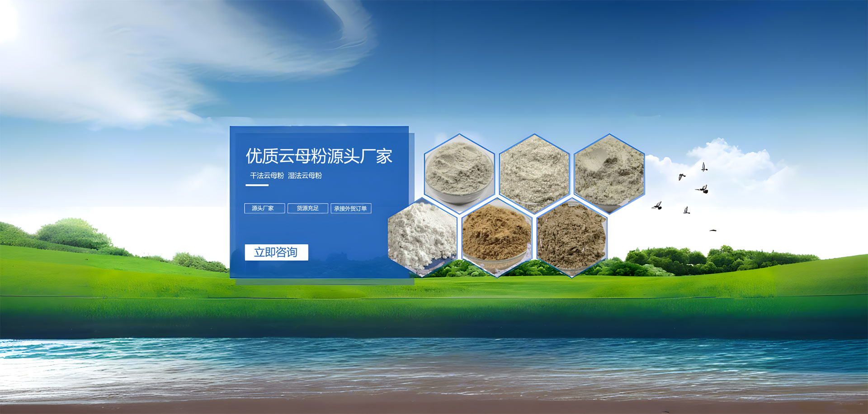
Task: Open top-right hexagon powder image
Action: [609, 173]
